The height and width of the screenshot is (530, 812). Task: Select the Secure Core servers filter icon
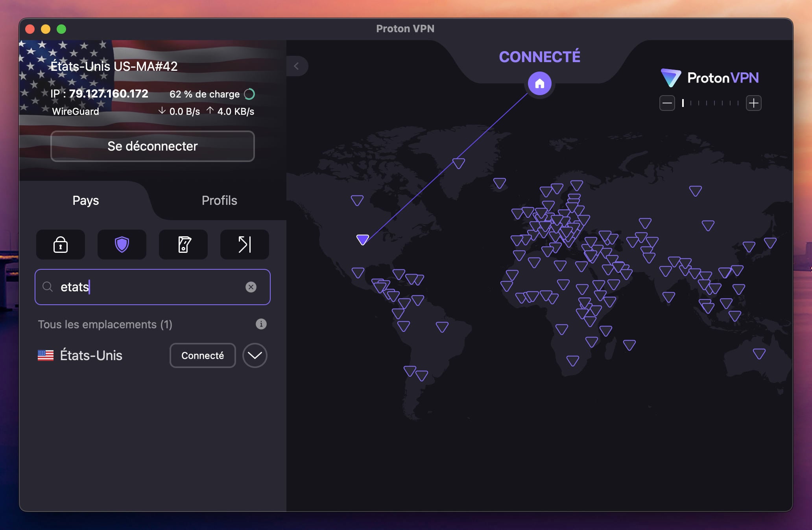click(x=60, y=245)
